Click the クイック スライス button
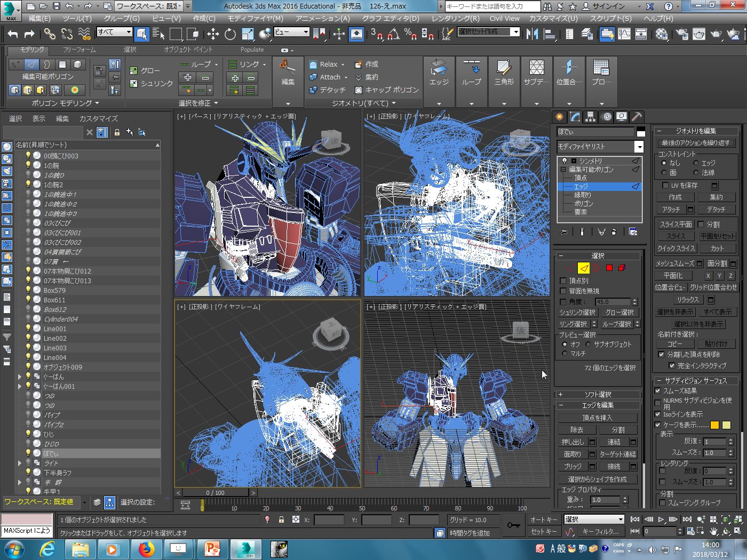 pyautogui.click(x=676, y=248)
